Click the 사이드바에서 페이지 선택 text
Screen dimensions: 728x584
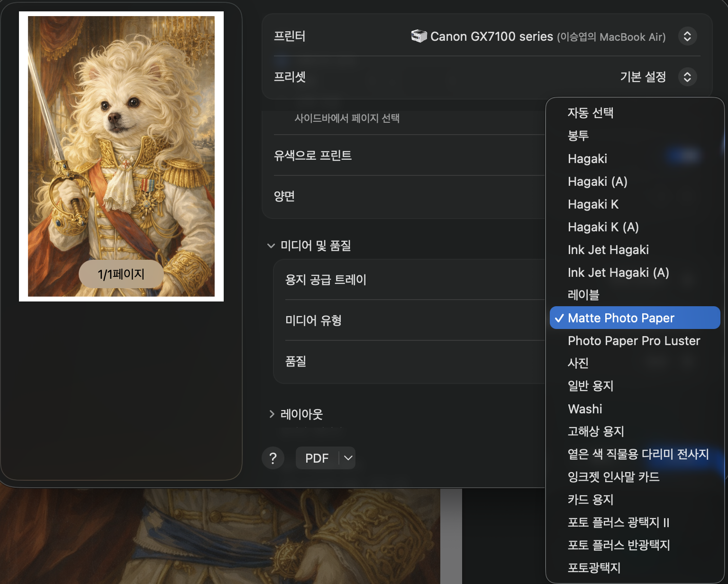point(347,118)
